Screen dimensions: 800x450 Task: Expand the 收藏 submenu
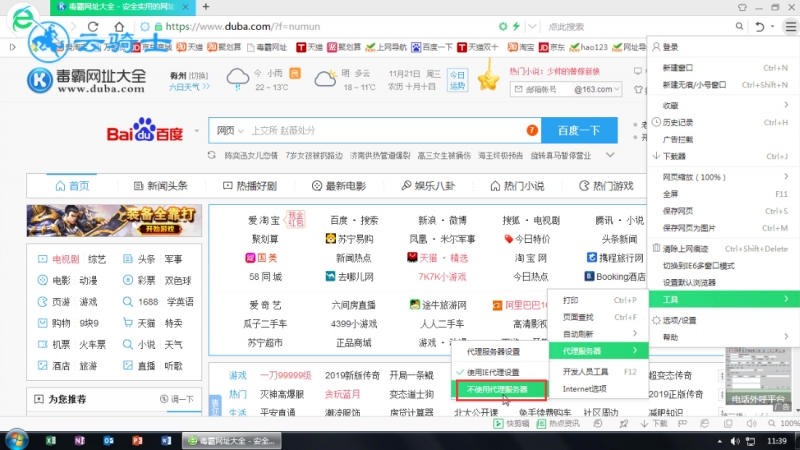click(724, 105)
